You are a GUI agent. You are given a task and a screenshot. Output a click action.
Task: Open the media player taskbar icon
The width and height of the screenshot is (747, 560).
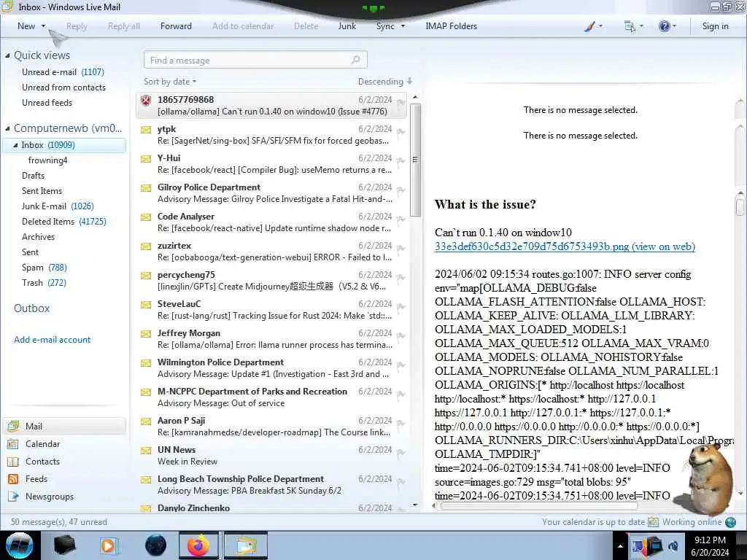pos(108,545)
